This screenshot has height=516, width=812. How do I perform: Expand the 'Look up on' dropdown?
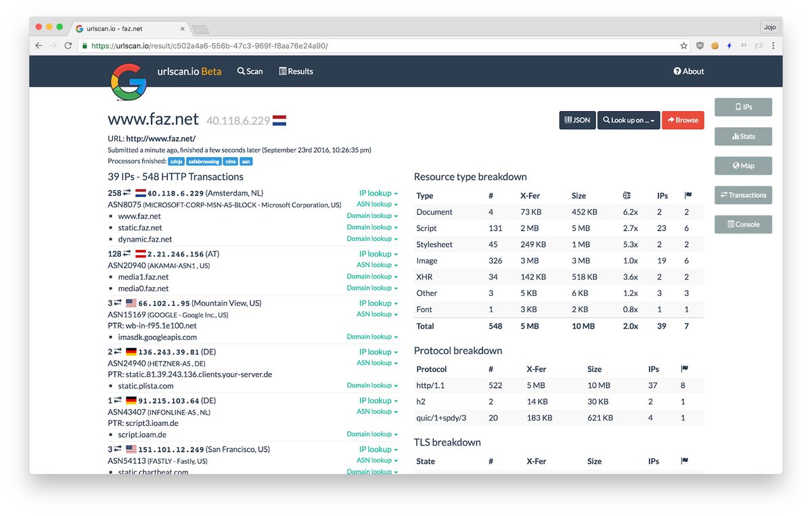(x=628, y=120)
